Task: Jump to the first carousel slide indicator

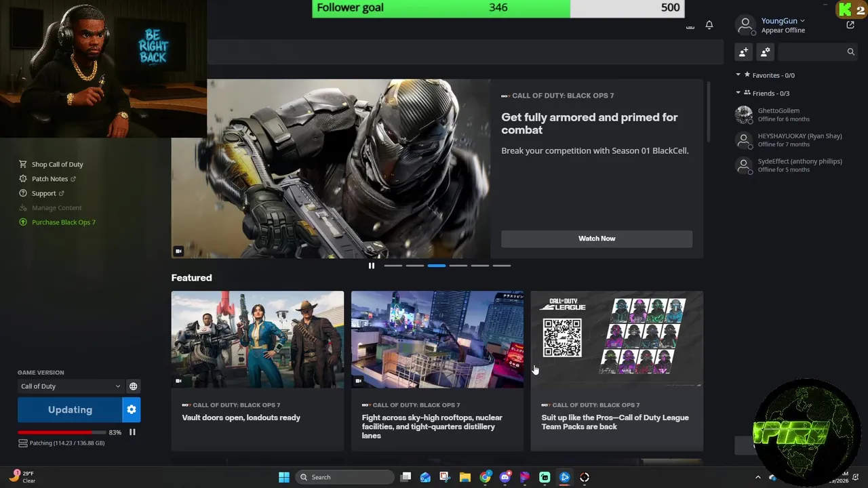Action: [393, 266]
